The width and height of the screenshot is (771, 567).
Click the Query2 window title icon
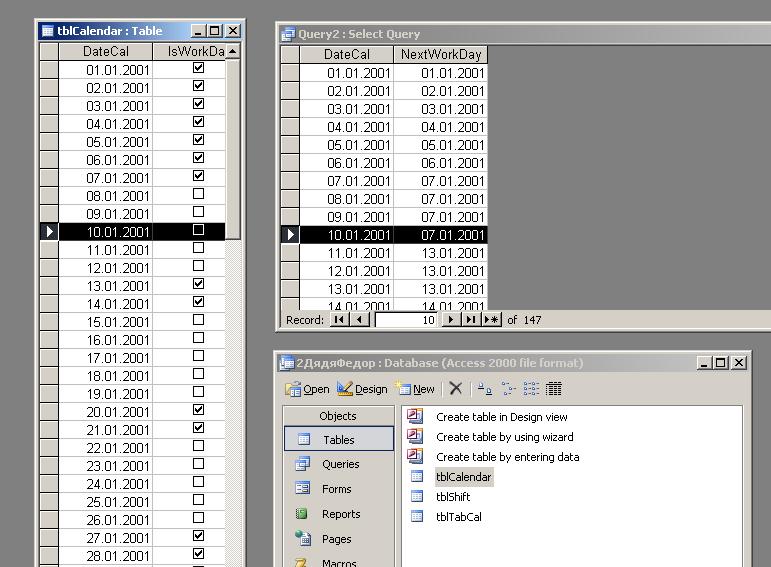click(288, 34)
